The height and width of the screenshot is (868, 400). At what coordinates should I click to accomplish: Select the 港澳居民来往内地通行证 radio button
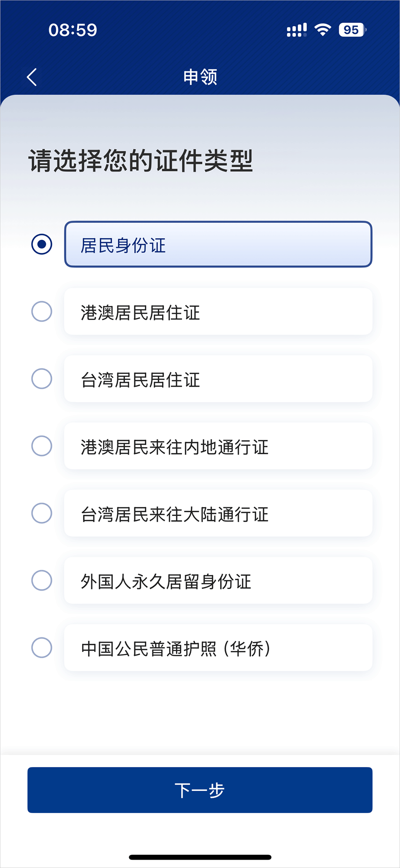[42, 446]
